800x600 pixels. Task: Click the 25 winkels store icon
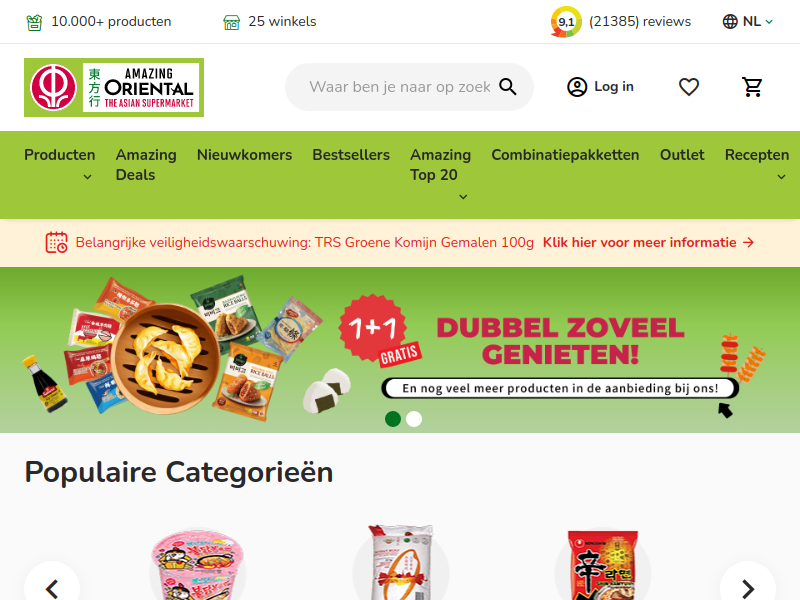pyautogui.click(x=232, y=22)
